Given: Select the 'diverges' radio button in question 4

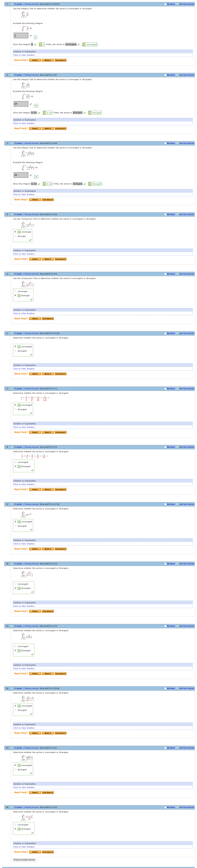Looking at the screenshot, I should pos(15,236).
